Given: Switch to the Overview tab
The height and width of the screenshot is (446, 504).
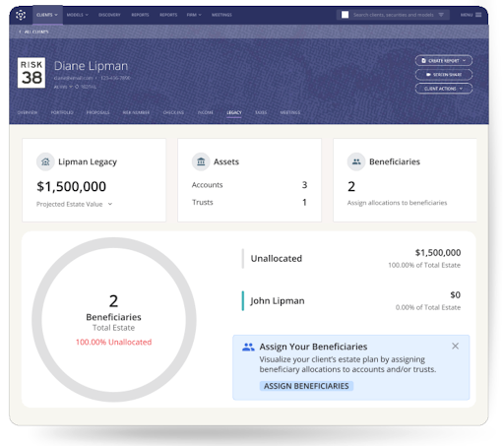Looking at the screenshot, I should [x=28, y=112].
